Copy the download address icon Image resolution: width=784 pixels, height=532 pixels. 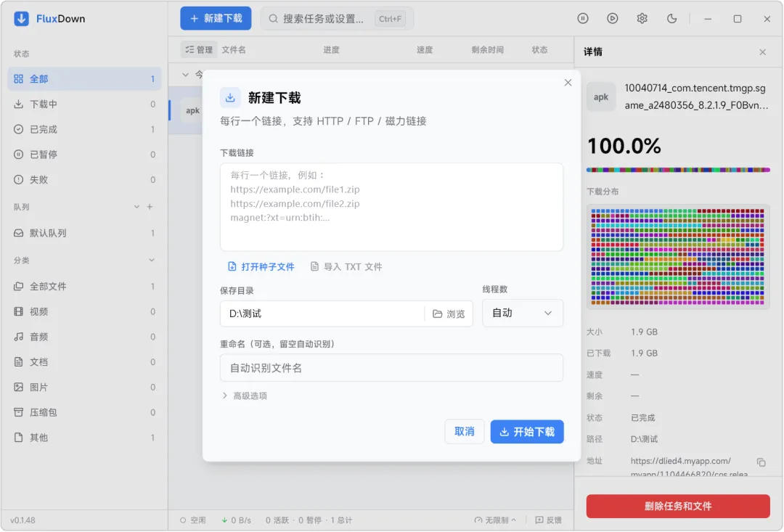(x=761, y=462)
